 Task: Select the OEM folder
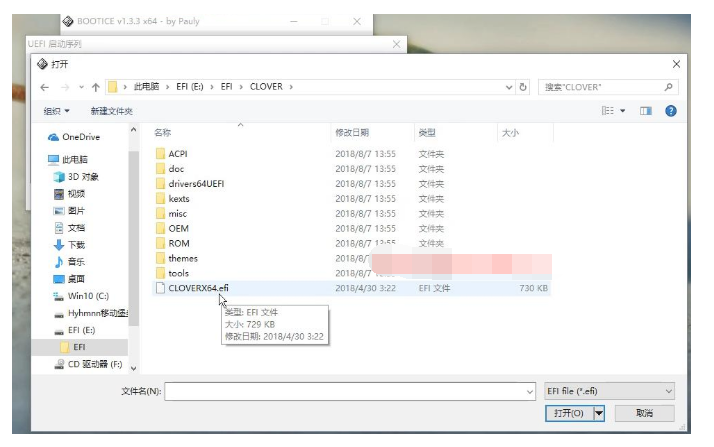(172, 229)
